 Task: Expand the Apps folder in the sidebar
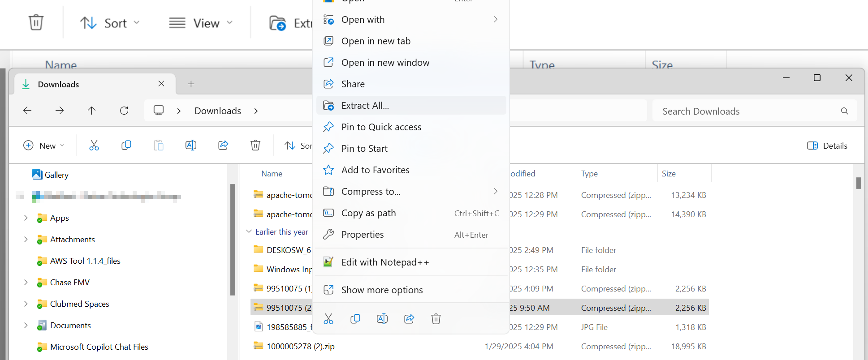click(x=26, y=218)
